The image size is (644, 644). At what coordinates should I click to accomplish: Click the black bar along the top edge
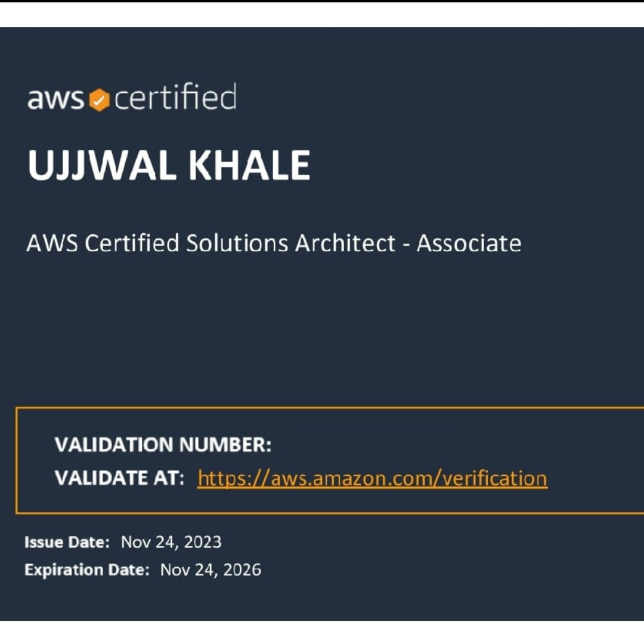point(322,1)
